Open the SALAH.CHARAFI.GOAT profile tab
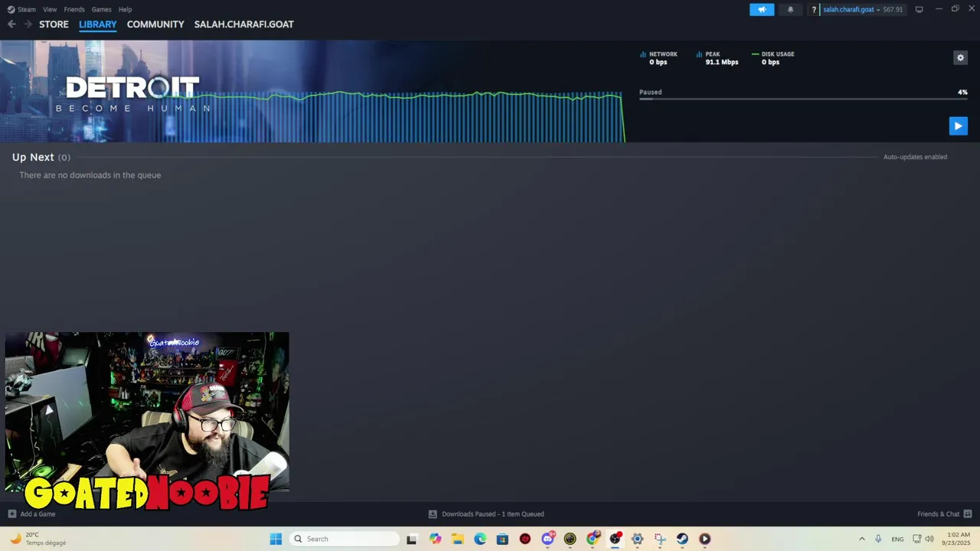The image size is (980, 551). click(244, 24)
